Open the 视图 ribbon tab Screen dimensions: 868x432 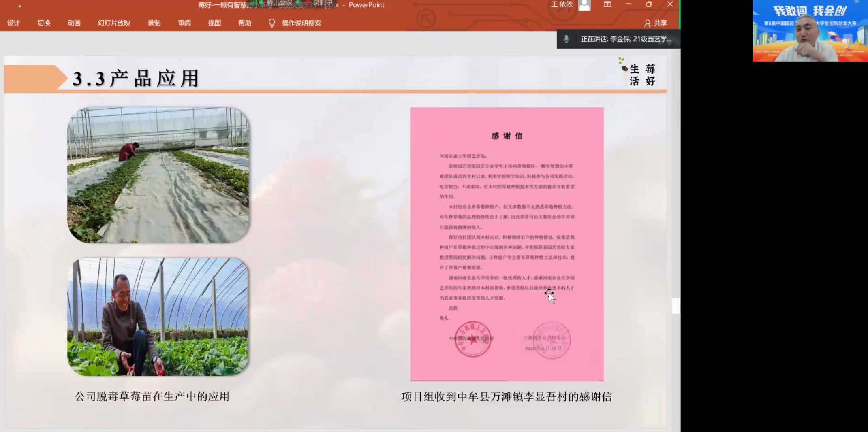pyautogui.click(x=214, y=23)
